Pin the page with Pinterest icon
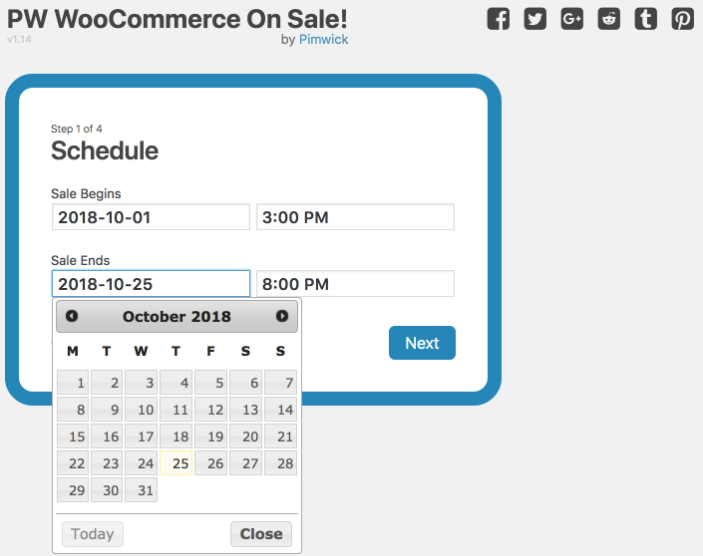 tap(683, 19)
